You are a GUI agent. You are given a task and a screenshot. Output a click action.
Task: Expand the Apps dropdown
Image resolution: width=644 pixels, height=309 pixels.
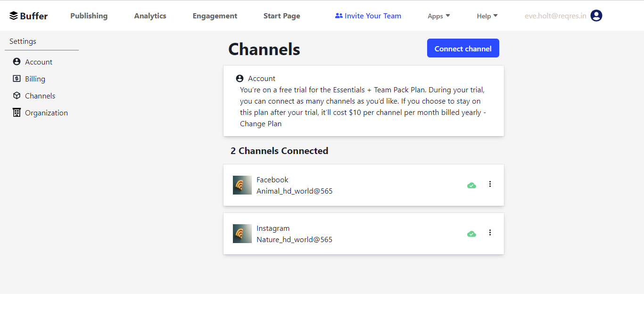pyautogui.click(x=439, y=16)
